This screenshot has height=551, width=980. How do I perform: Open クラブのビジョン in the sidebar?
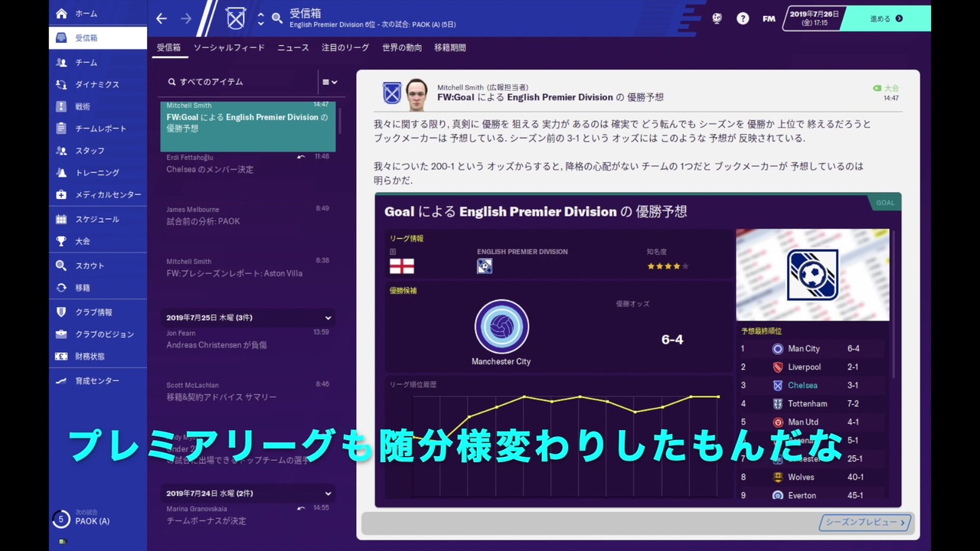98,334
